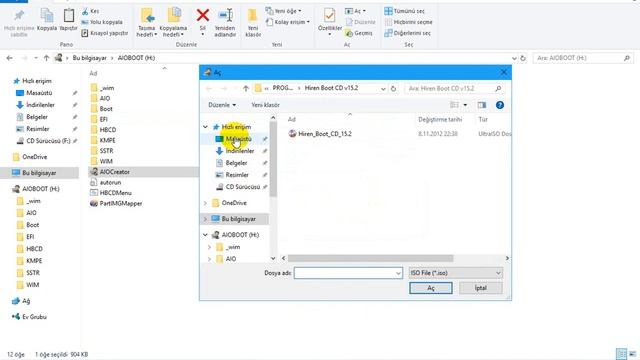Collapse Hızlı erişim in dialog tree
This screenshot has width=640, height=360.
(x=205, y=127)
